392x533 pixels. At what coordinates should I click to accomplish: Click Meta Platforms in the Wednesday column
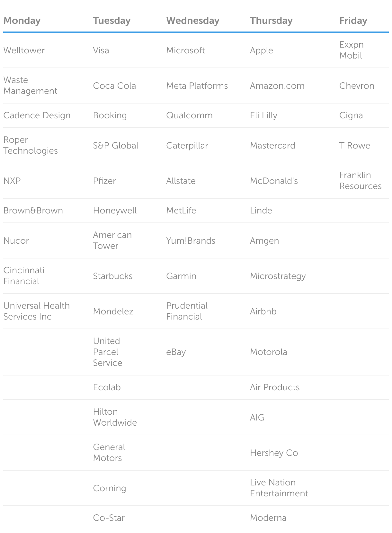(197, 86)
